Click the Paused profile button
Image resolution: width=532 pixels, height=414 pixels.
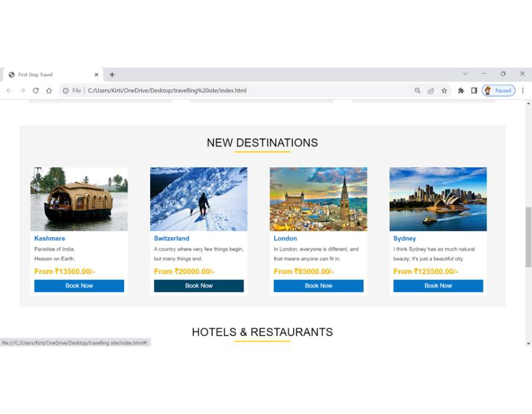point(498,90)
